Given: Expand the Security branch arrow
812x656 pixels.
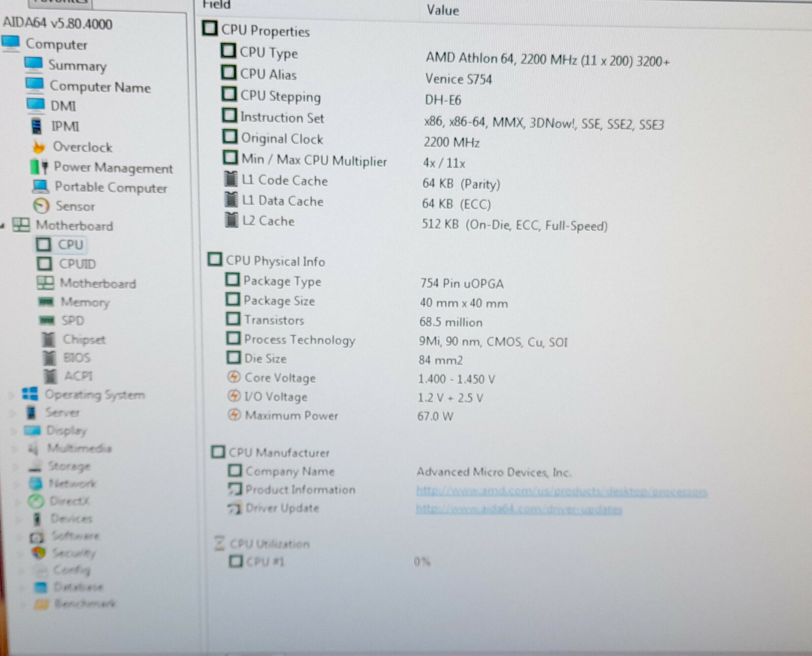Looking at the screenshot, I should pyautogui.click(x=21, y=553).
